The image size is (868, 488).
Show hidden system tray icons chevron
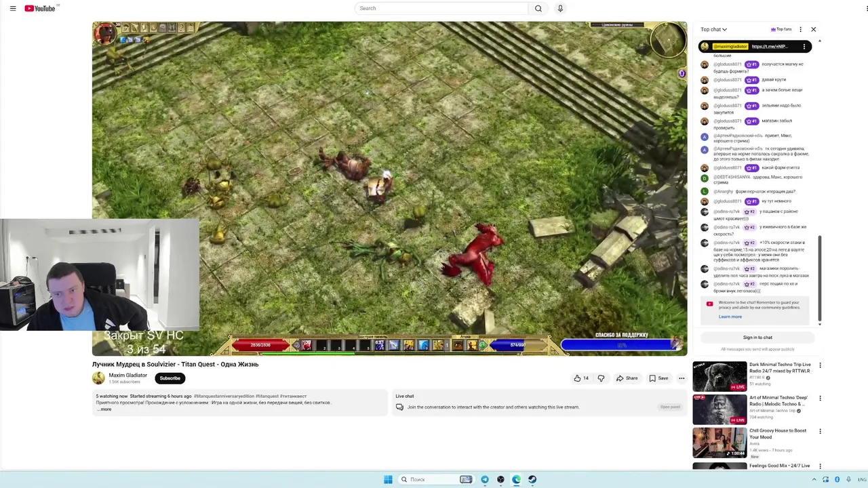click(814, 479)
